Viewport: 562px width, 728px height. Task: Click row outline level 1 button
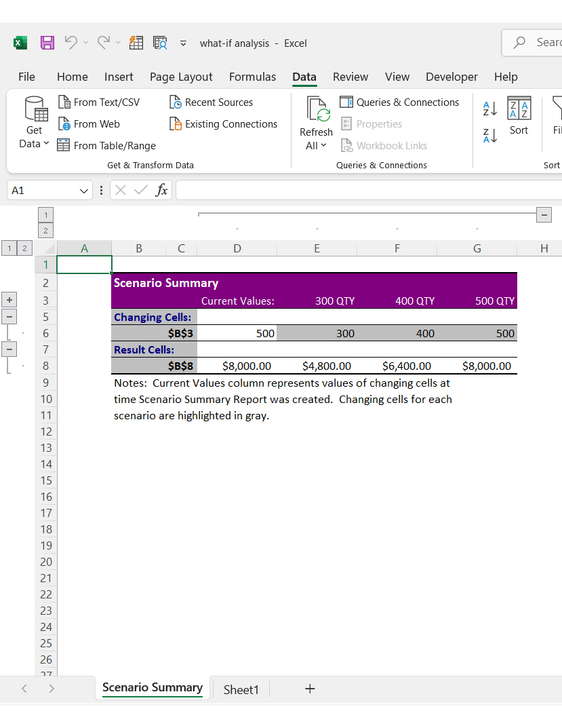pos(9,248)
